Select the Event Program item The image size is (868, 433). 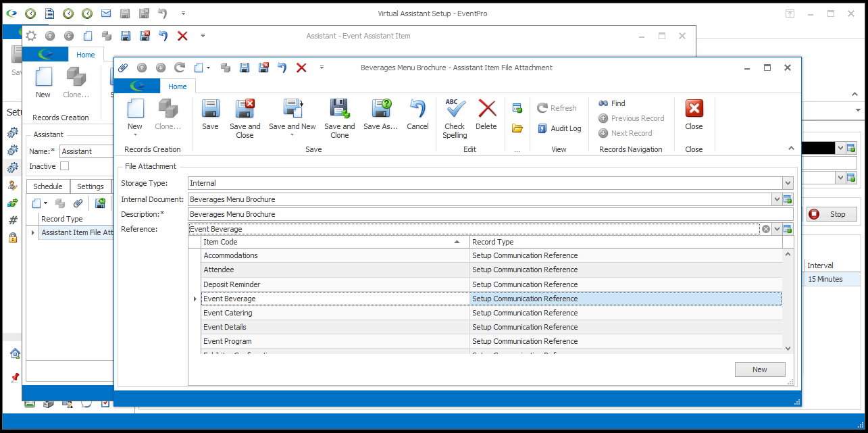491,341
